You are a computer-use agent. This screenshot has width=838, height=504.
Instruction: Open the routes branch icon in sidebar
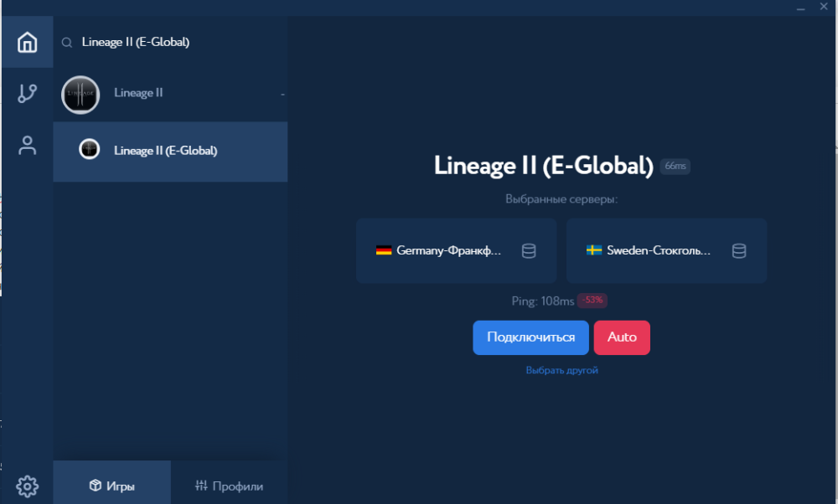tap(28, 93)
